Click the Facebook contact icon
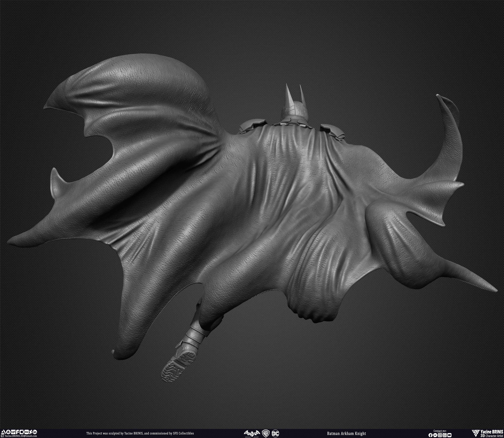This screenshot has width=504, height=438. tap(431, 435)
